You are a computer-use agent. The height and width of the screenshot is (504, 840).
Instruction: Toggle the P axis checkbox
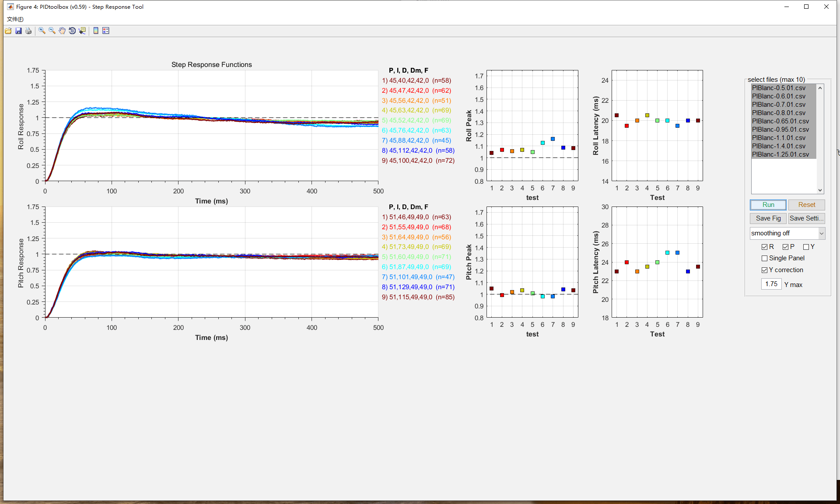point(785,247)
